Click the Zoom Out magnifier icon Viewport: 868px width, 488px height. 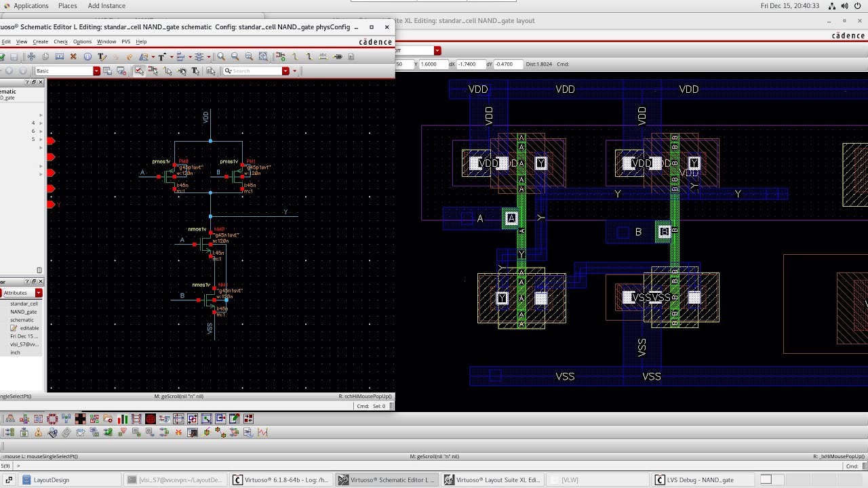[235, 56]
